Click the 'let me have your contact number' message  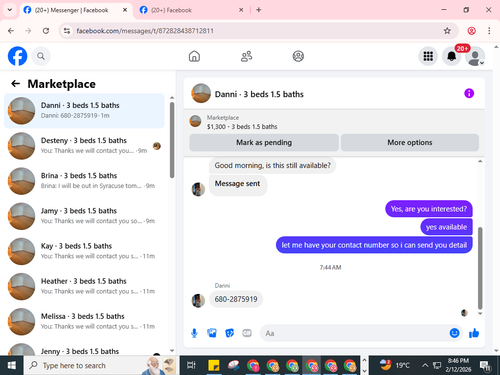coord(374,245)
